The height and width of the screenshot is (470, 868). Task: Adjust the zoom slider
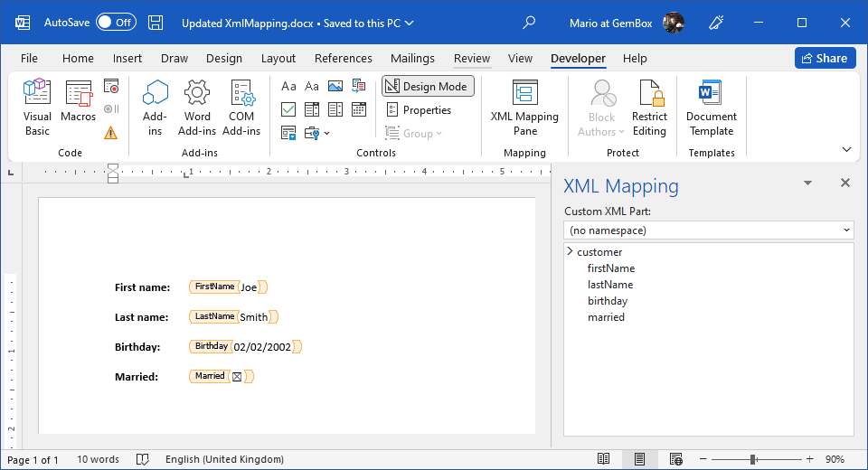[753, 459]
